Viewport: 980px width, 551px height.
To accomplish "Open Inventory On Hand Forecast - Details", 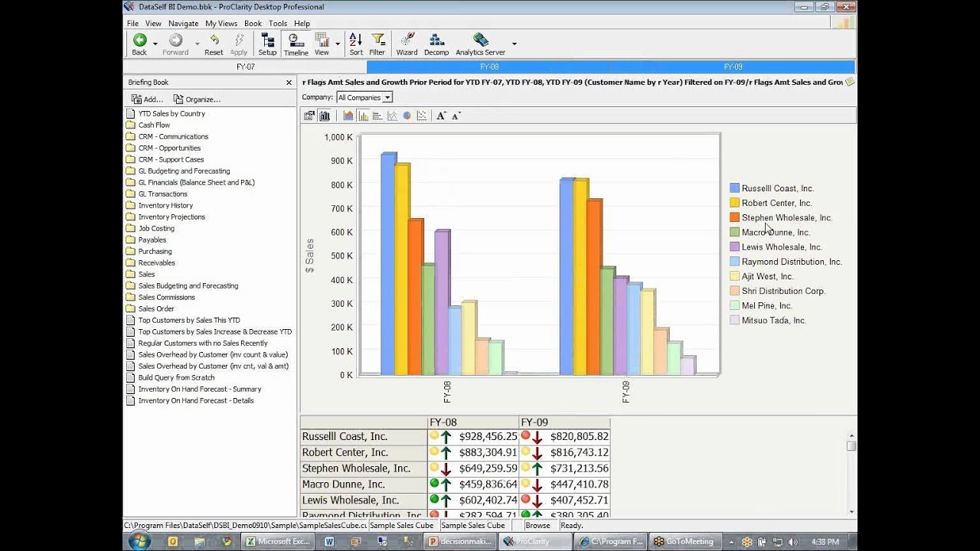I will [x=196, y=400].
